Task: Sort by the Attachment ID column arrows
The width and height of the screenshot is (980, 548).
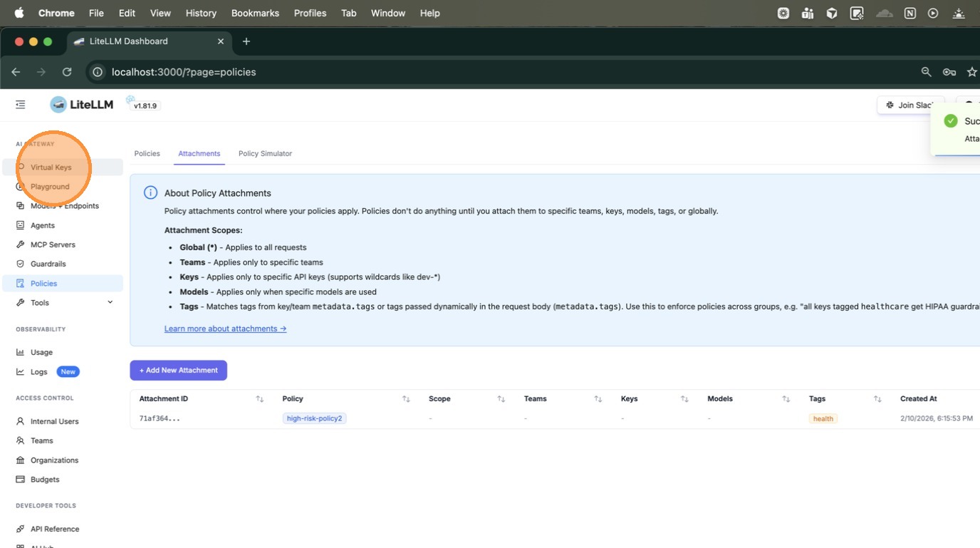Action: pos(260,399)
